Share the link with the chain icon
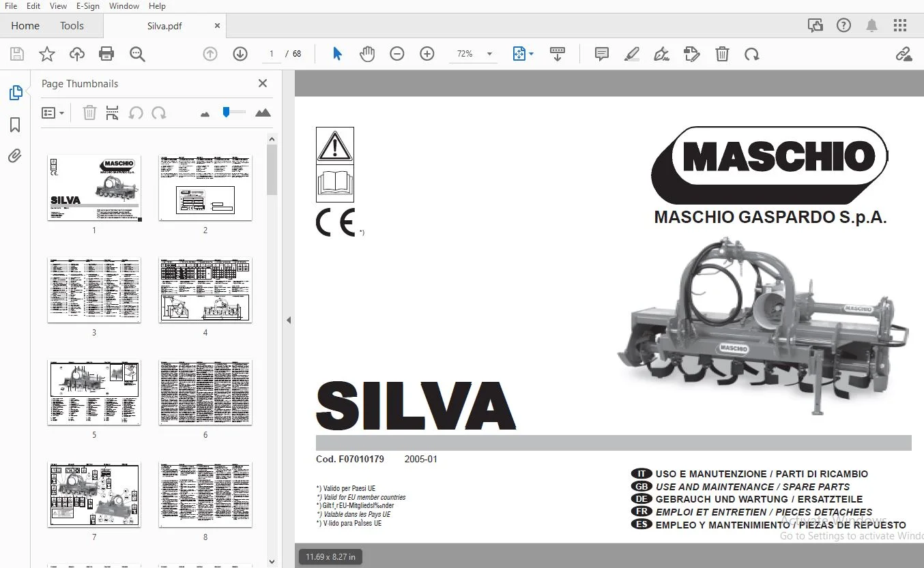 pyautogui.click(x=904, y=54)
